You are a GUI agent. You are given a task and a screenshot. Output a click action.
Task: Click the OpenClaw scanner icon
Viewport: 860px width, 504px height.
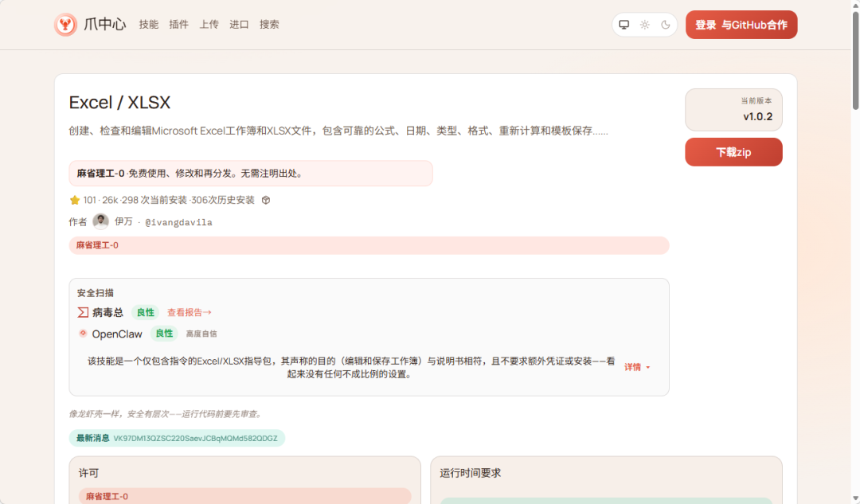tap(83, 334)
